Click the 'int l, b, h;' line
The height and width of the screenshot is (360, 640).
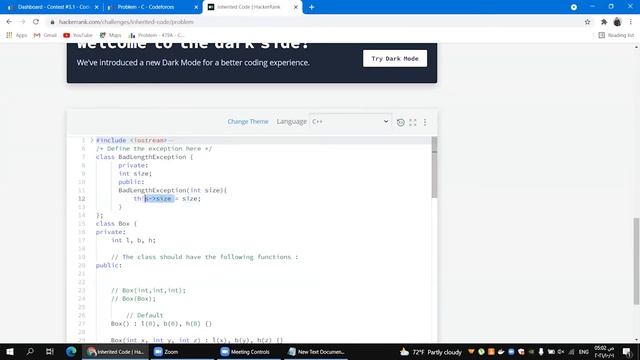click(x=133, y=240)
